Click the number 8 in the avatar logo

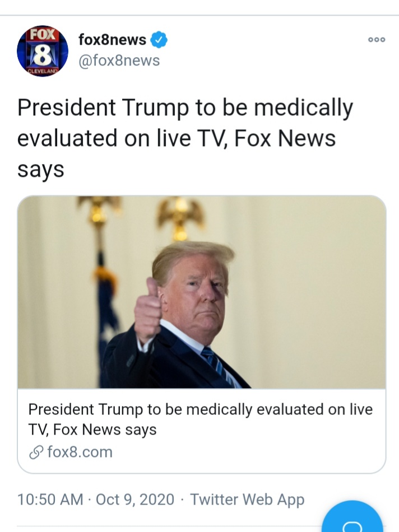(42, 55)
